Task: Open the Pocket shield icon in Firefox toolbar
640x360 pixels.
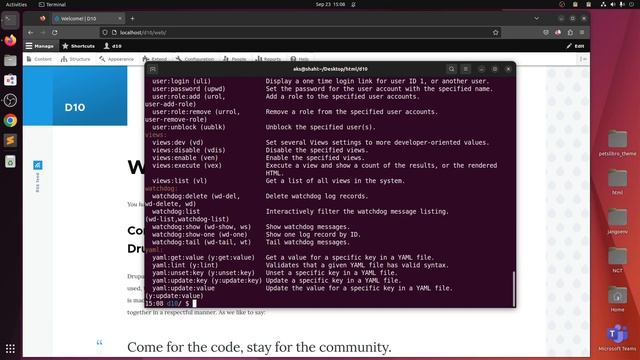Action: coord(546,32)
